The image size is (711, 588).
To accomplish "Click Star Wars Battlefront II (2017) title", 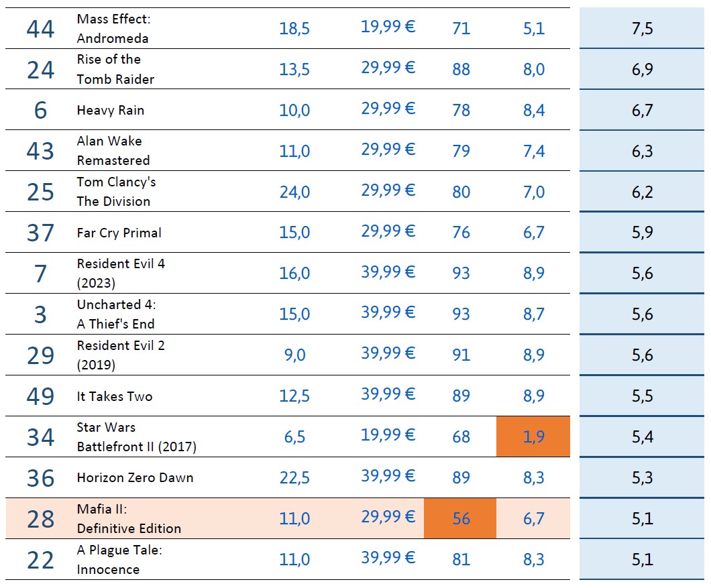I will 136,437.
